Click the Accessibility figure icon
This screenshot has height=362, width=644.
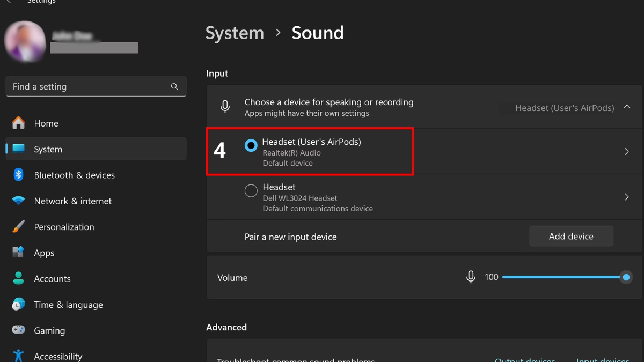19,356
